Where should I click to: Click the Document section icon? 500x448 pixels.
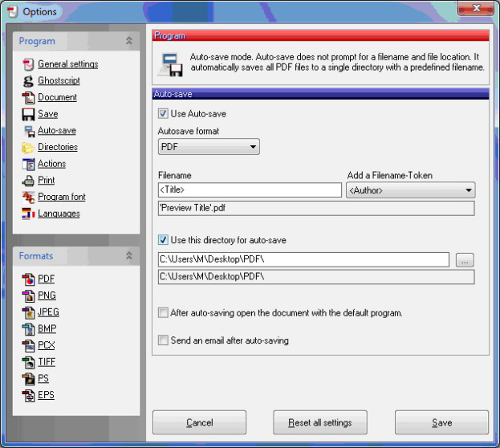28,97
